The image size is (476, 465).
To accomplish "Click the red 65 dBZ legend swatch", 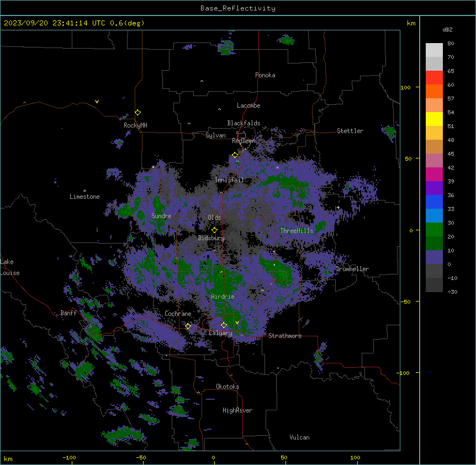I will 434,78.
